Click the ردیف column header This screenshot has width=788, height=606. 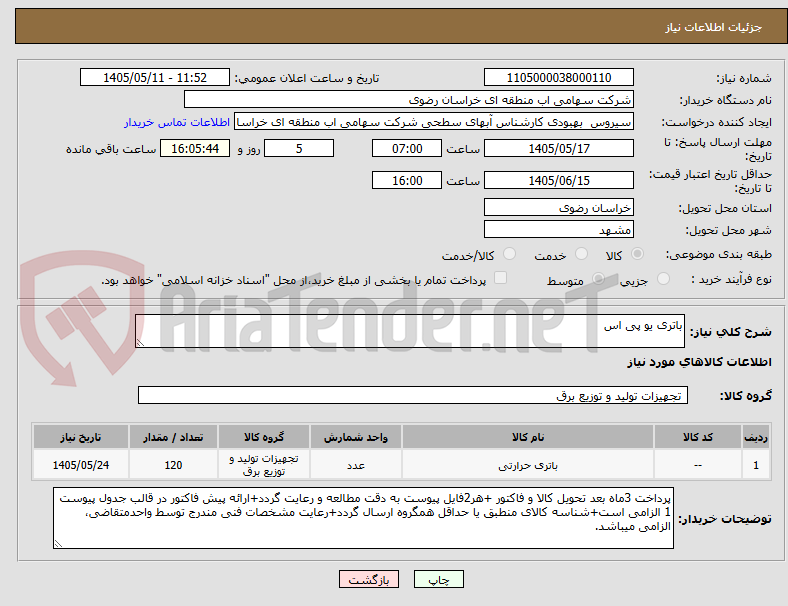tap(755, 437)
